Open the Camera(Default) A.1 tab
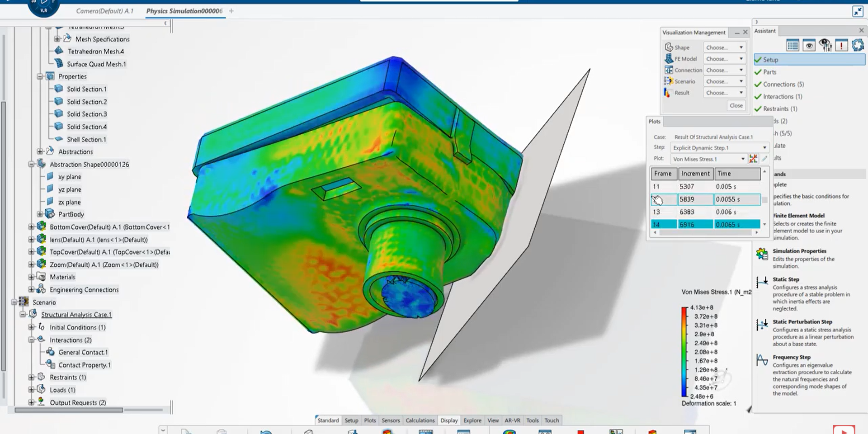 104,11
